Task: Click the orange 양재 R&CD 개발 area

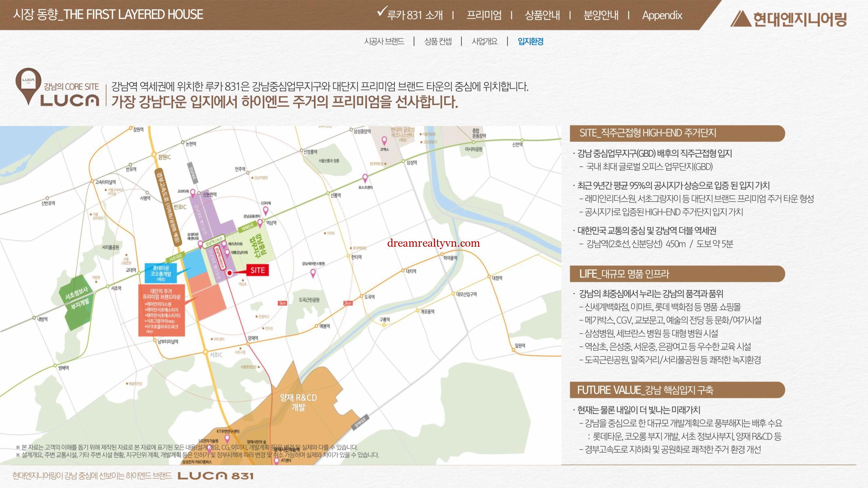Action: tap(298, 402)
